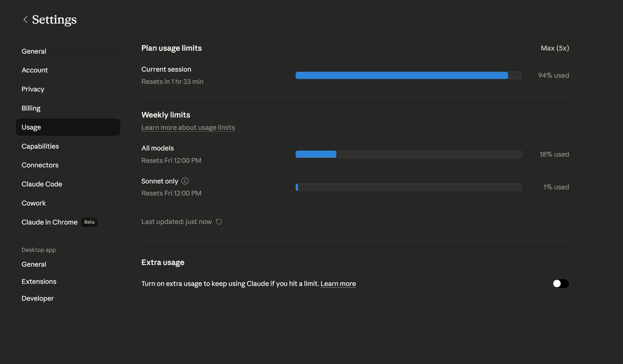
Task: Open Claude in Chrome settings
Action: tap(49, 222)
